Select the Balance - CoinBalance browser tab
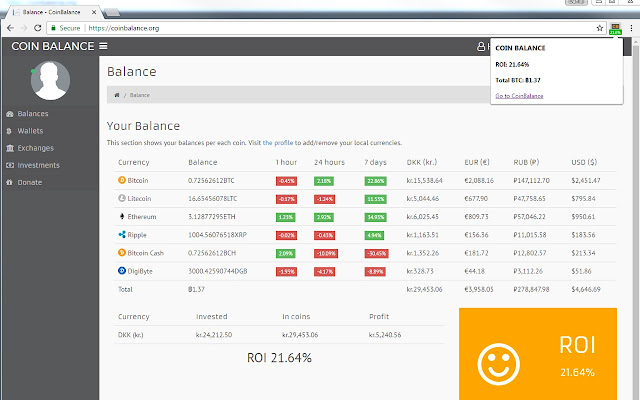Screen dimensions: 640x400 [52, 12]
